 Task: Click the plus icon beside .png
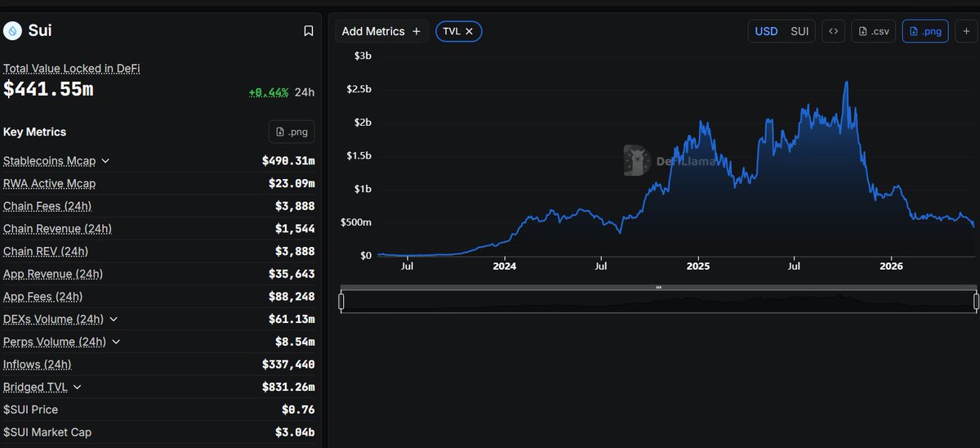(966, 31)
